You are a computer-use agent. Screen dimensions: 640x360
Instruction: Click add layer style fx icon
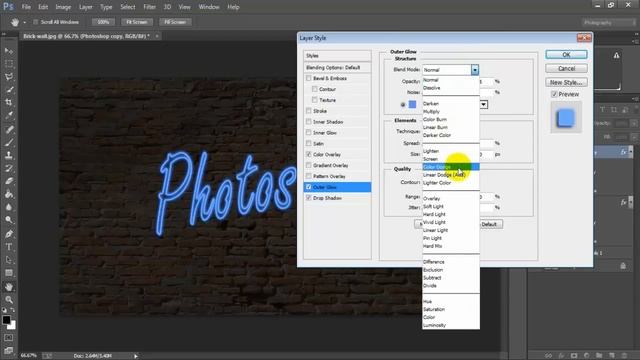point(561,356)
